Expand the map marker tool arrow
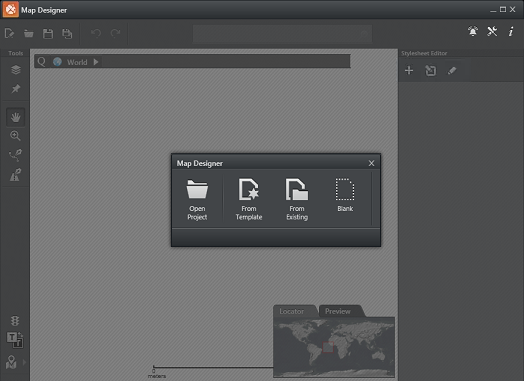The height and width of the screenshot is (381, 524). tap(24, 362)
